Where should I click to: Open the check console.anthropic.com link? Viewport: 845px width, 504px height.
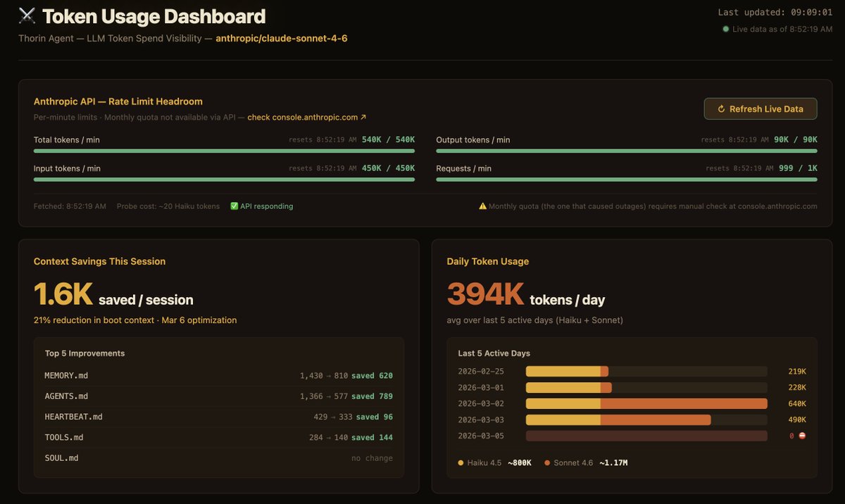tap(307, 118)
